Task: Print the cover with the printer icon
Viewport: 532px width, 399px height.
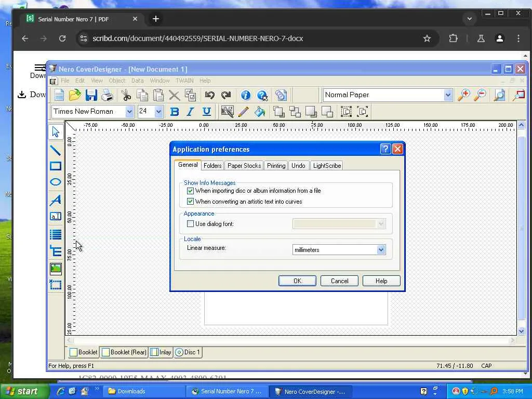Action: [x=107, y=95]
